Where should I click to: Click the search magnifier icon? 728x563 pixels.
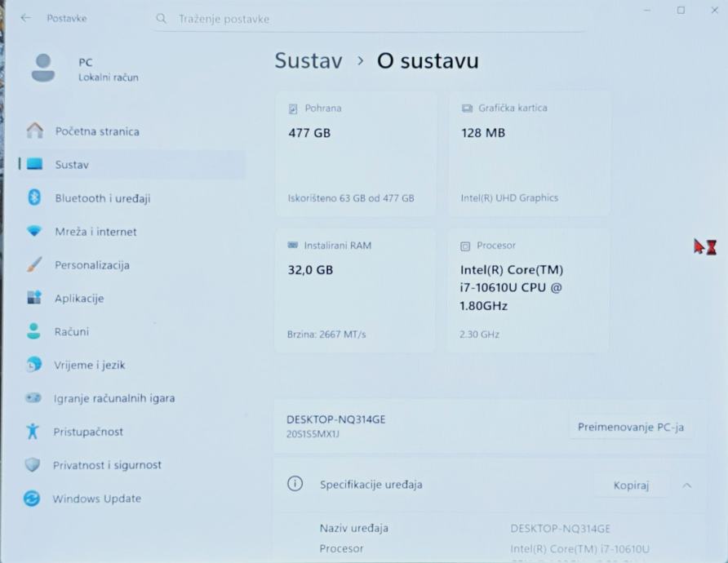click(161, 19)
